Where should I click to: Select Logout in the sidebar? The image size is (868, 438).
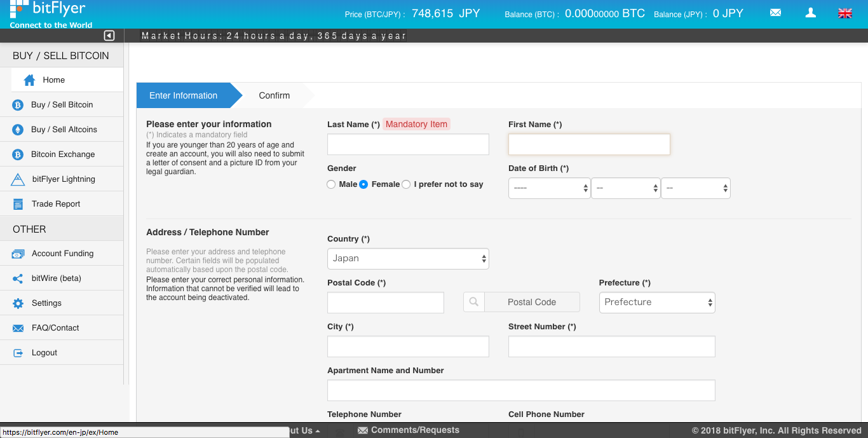62,353
